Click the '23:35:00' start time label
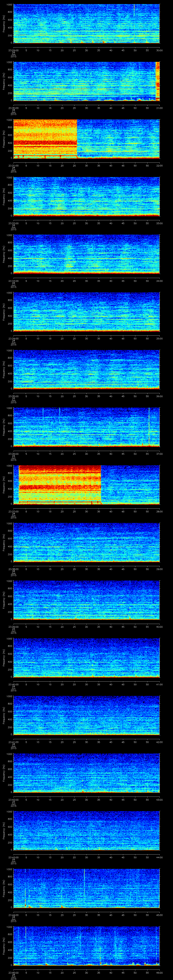173x980 pixels. pyautogui.click(x=13, y=396)
